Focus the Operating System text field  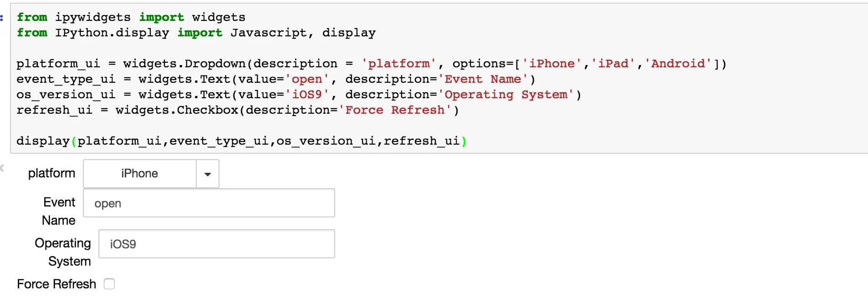click(x=216, y=244)
